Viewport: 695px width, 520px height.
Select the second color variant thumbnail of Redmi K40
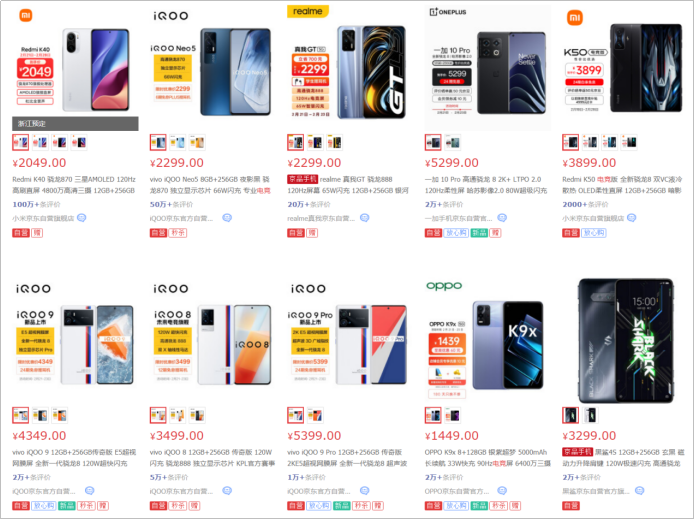click(40, 143)
